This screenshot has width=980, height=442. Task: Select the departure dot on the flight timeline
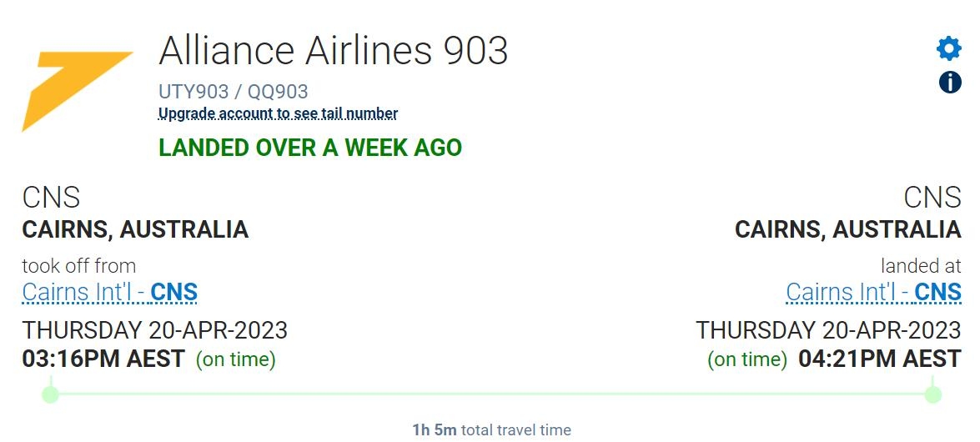pos(51,394)
